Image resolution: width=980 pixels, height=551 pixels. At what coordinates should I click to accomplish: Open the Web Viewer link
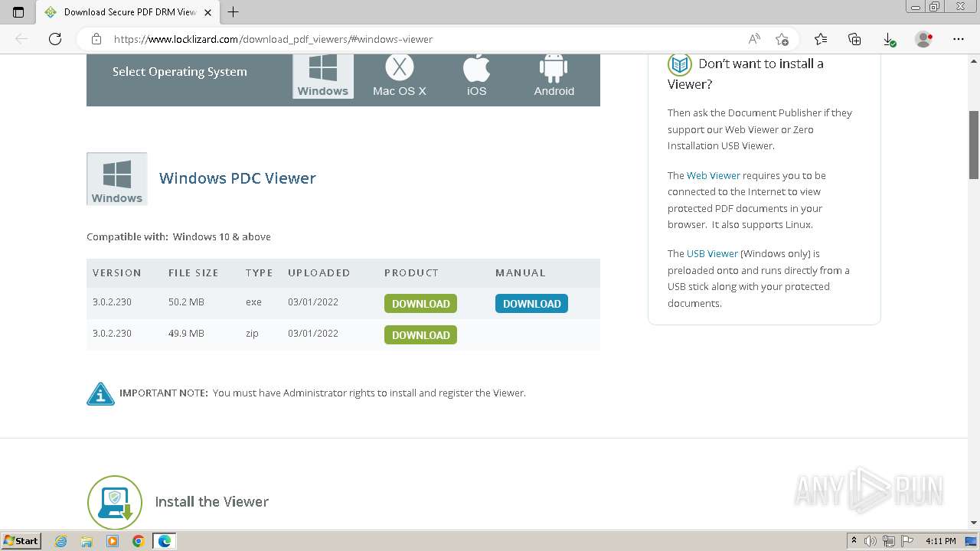[713, 176]
